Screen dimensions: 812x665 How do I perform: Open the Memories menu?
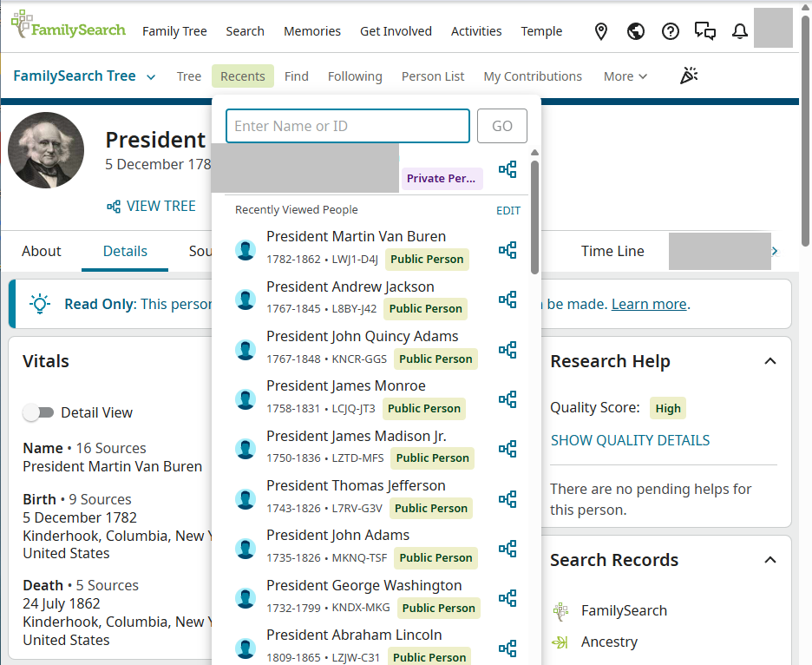point(312,31)
